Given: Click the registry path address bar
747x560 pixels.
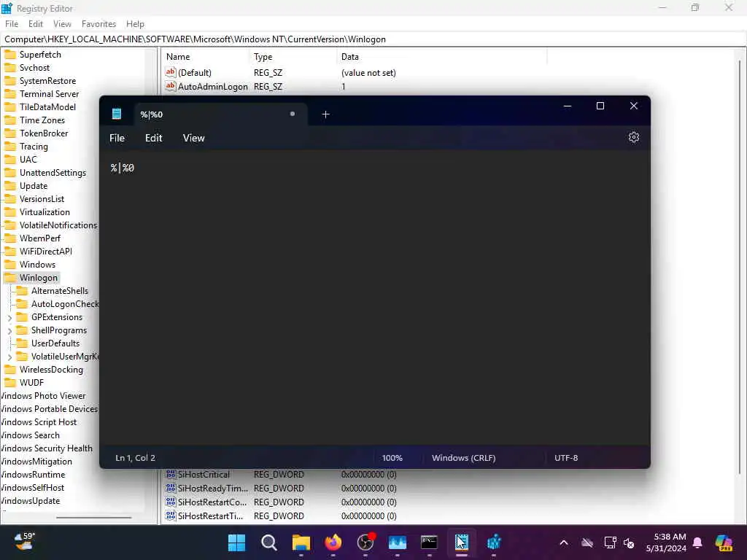Looking at the screenshot, I should coord(373,39).
